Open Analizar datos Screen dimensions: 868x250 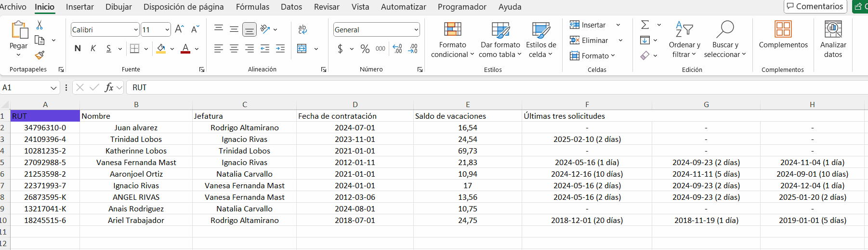pos(833,39)
